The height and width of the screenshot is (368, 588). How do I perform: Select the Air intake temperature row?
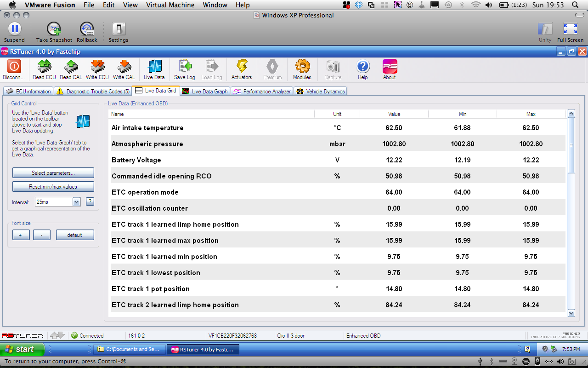click(x=337, y=128)
